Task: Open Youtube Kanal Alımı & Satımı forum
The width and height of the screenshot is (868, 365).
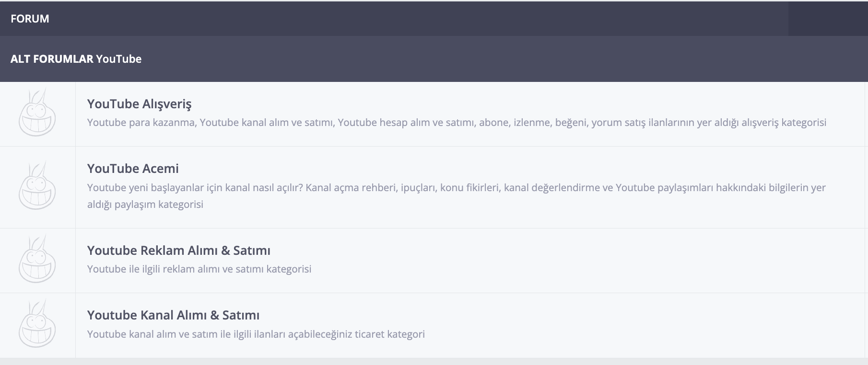Action: [173, 315]
